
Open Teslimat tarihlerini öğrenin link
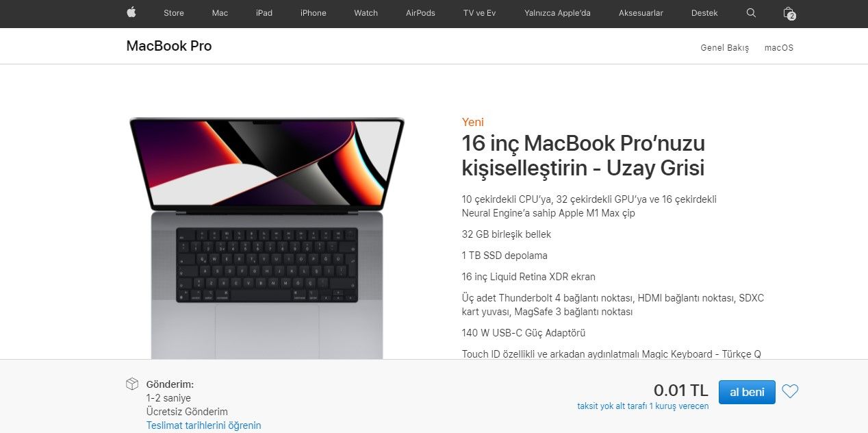coord(203,425)
